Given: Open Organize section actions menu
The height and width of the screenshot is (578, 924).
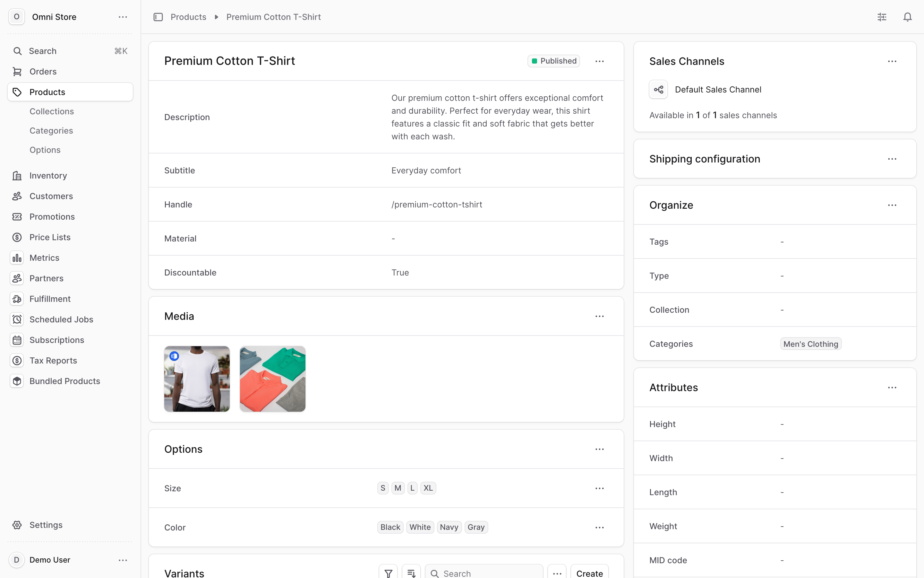Looking at the screenshot, I should point(892,205).
